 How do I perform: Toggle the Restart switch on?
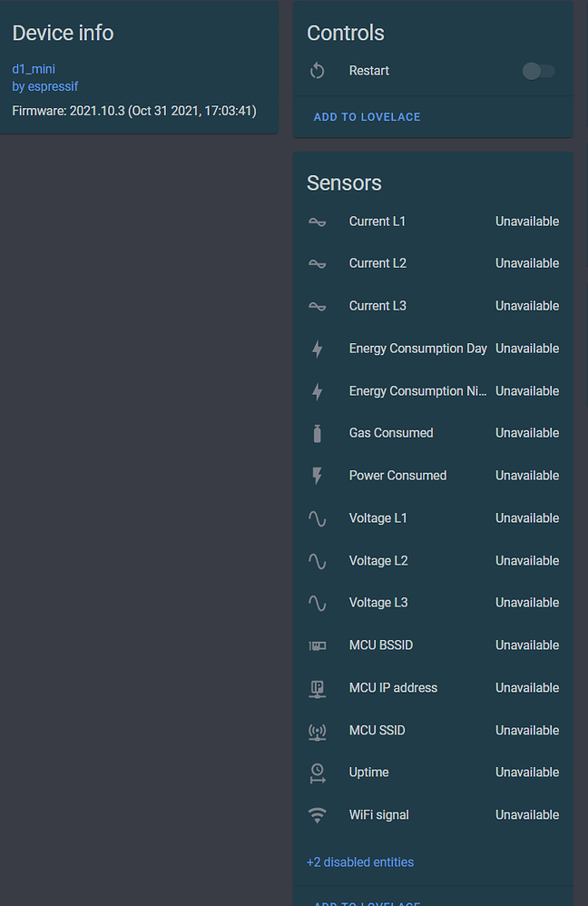tap(538, 70)
